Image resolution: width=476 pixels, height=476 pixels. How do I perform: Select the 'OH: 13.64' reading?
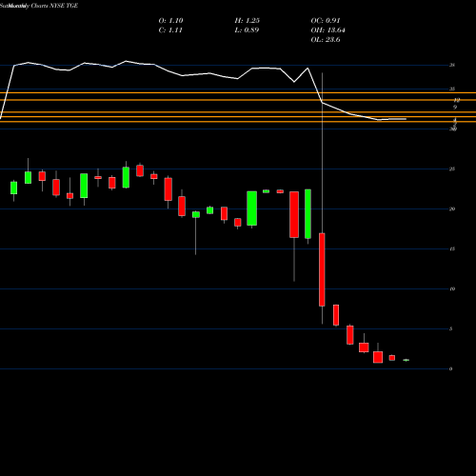click(x=328, y=30)
